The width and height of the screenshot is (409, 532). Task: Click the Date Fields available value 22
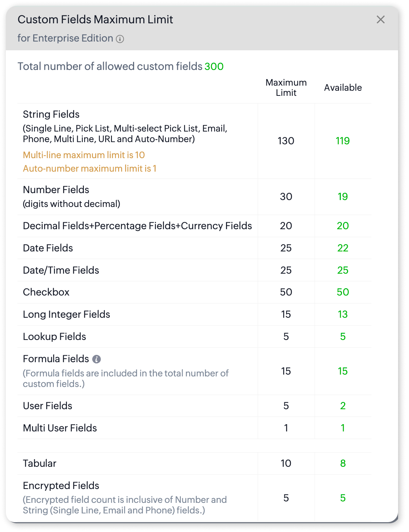pyautogui.click(x=343, y=248)
